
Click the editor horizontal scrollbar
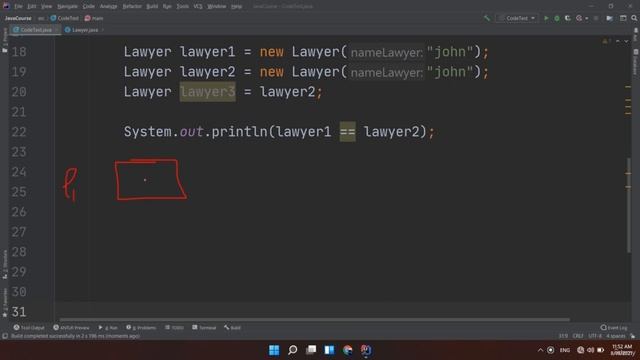click(314, 320)
